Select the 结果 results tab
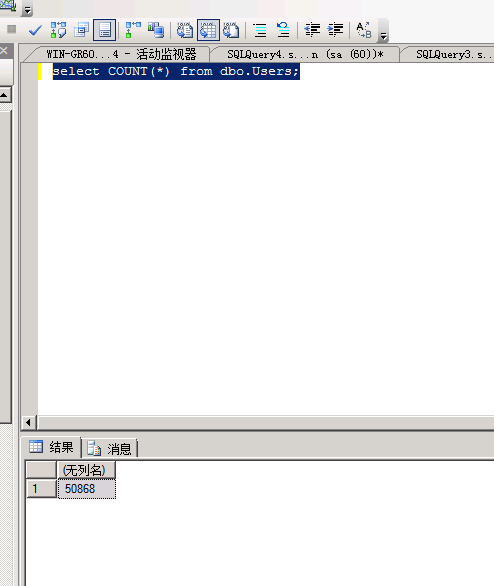This screenshot has height=586, width=494. [x=52, y=447]
